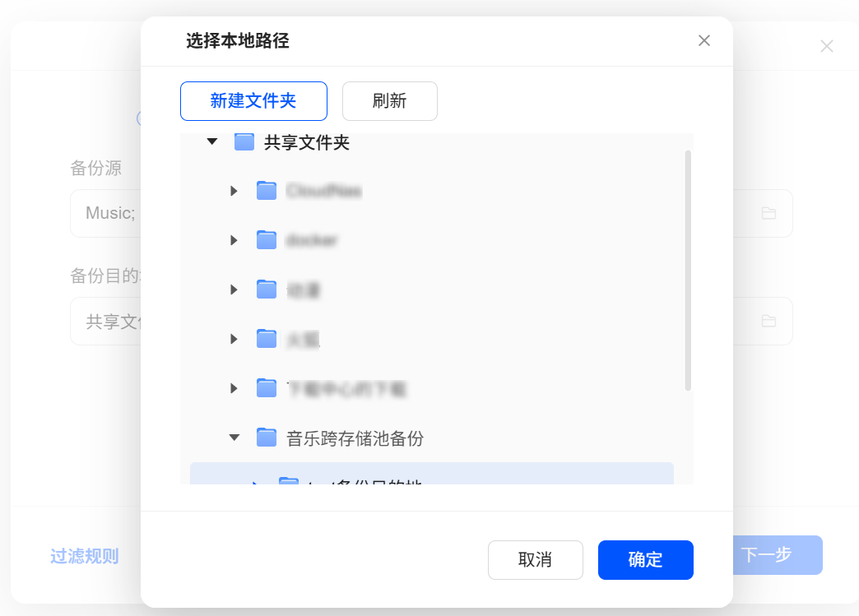The image size is (859, 616).
Task: Collapse the 音乐跨存储池备份 folder arrow
Action: (234, 438)
